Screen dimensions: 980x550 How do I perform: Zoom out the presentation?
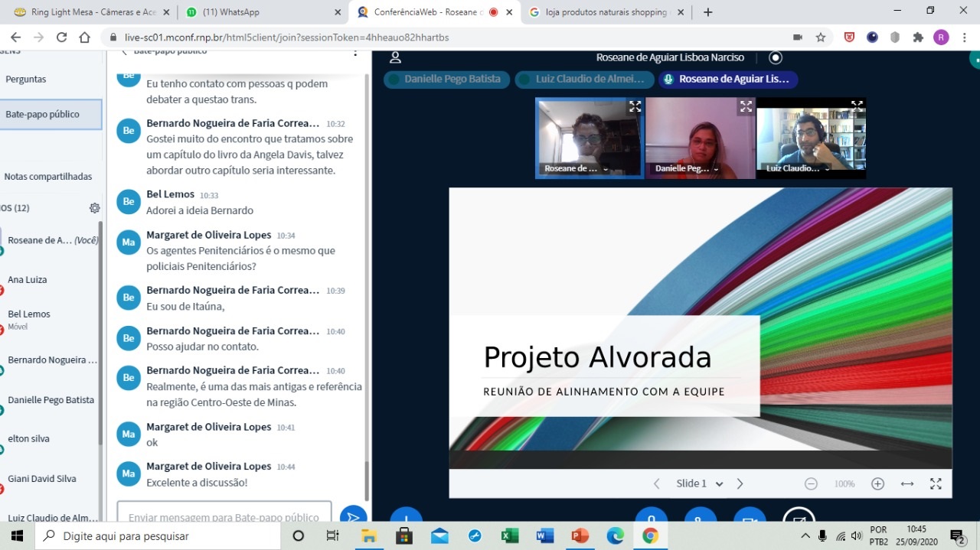811,483
